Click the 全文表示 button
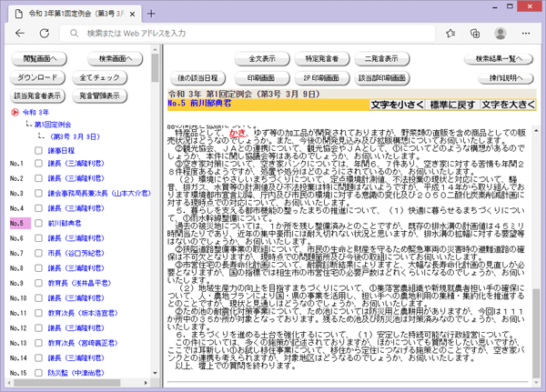Image resolution: width=546 pixels, height=392 pixels. (x=262, y=59)
